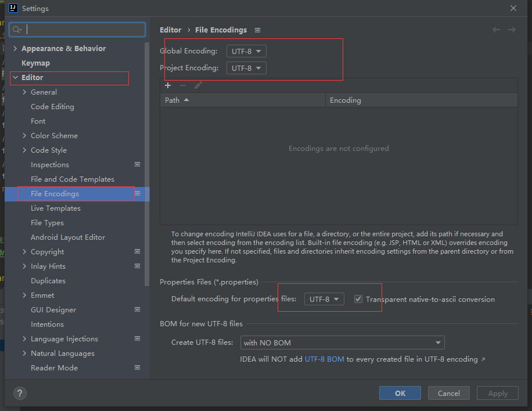
Task: Click the remove path minus icon
Action: click(183, 85)
